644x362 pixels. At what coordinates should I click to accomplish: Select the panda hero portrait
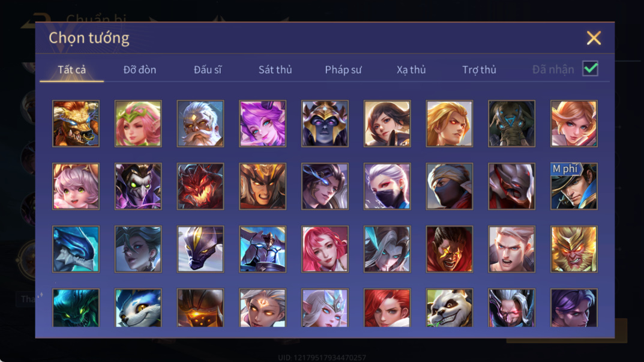point(450,308)
